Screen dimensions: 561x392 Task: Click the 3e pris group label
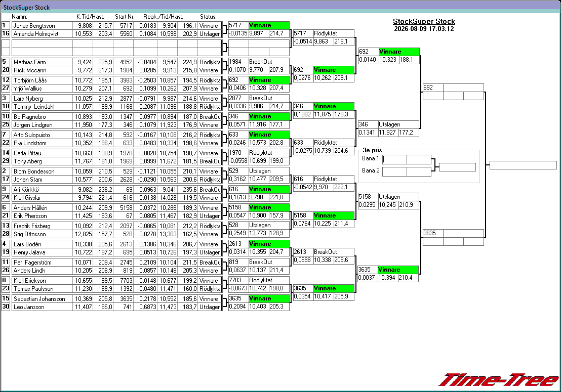tap(372, 150)
